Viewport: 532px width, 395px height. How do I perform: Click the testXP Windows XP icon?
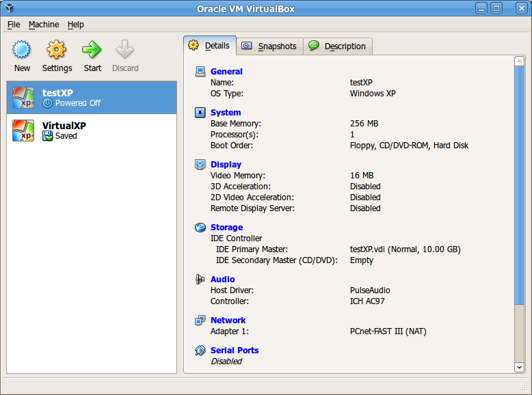click(x=23, y=98)
